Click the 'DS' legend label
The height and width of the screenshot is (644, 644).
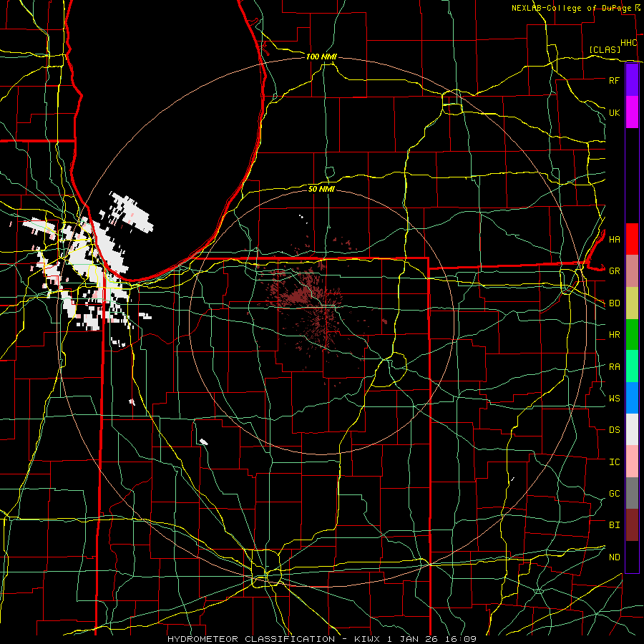click(x=614, y=430)
